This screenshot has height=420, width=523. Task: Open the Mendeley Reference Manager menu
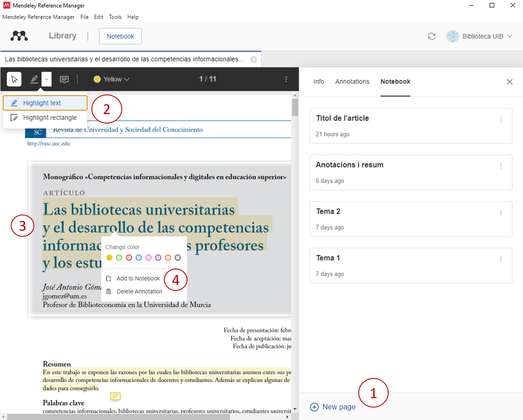(38, 17)
